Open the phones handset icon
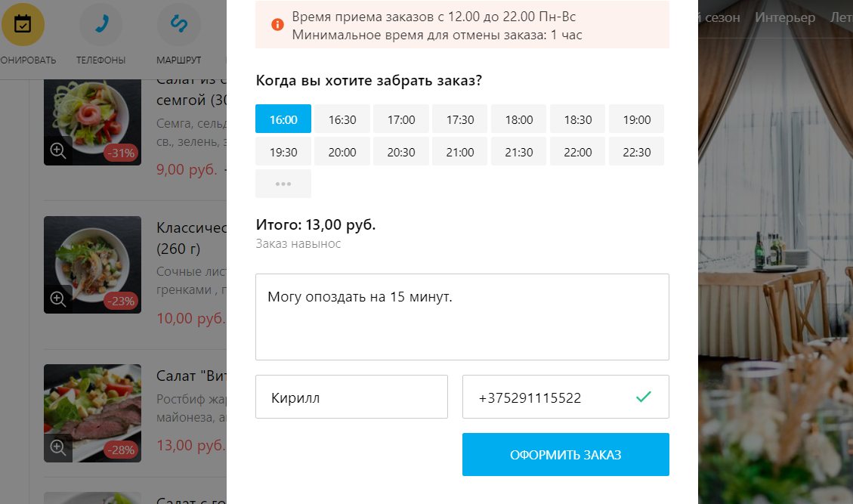This screenshot has width=853, height=504. coord(100,24)
